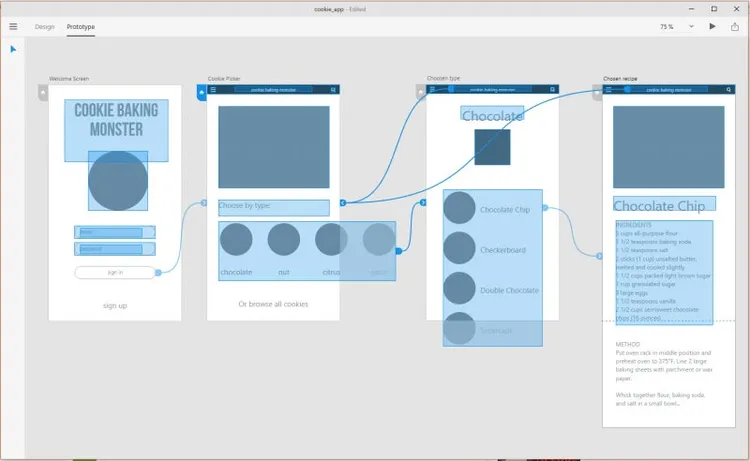The height and width of the screenshot is (461, 750).
Task: Click the share icon in the top right
Action: (x=735, y=26)
